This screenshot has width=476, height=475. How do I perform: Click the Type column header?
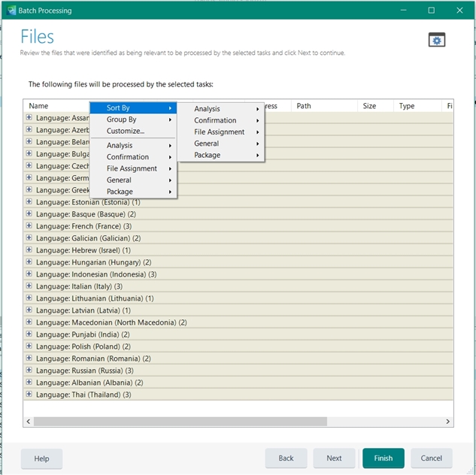pos(417,106)
